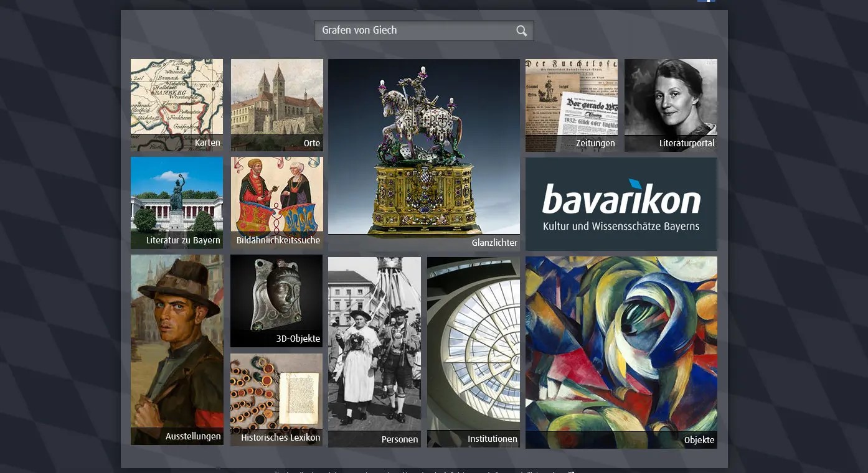Open the Personen section
868x473 pixels.
point(374,352)
